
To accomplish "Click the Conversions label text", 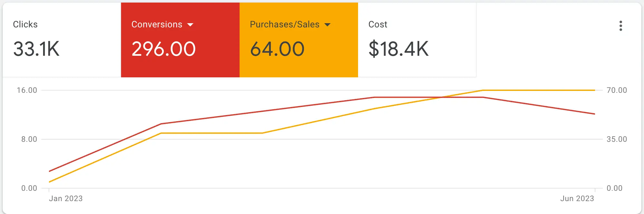I will (157, 24).
